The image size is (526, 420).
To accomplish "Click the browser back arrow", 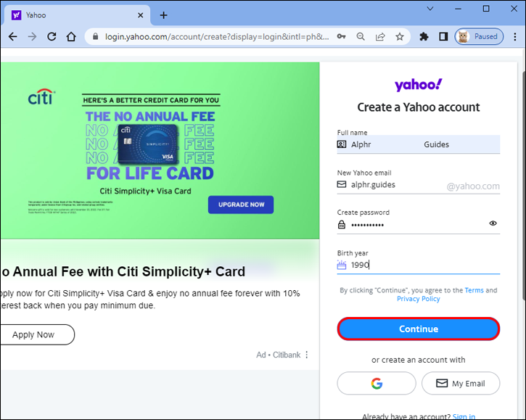I will [x=13, y=36].
